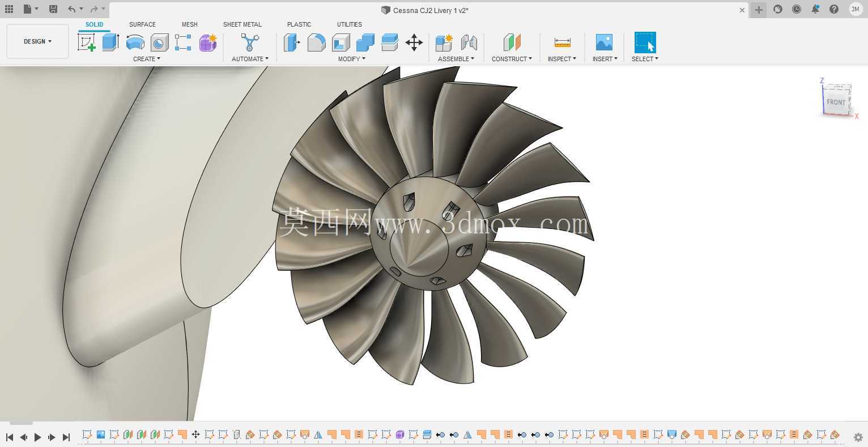The image size is (868, 447).
Task: Jump to timeline end
Action: tap(66, 437)
